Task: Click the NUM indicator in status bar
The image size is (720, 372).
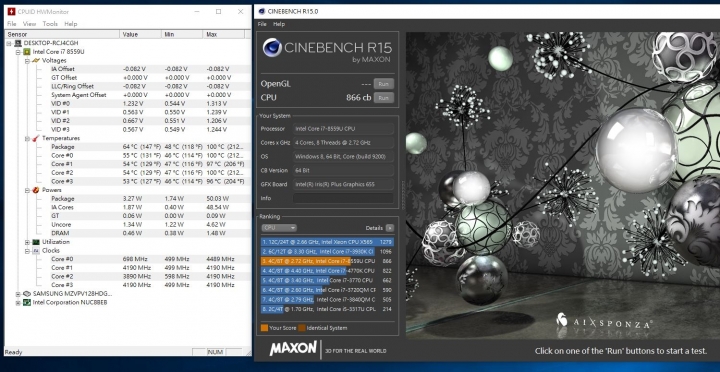Action: tap(215, 352)
